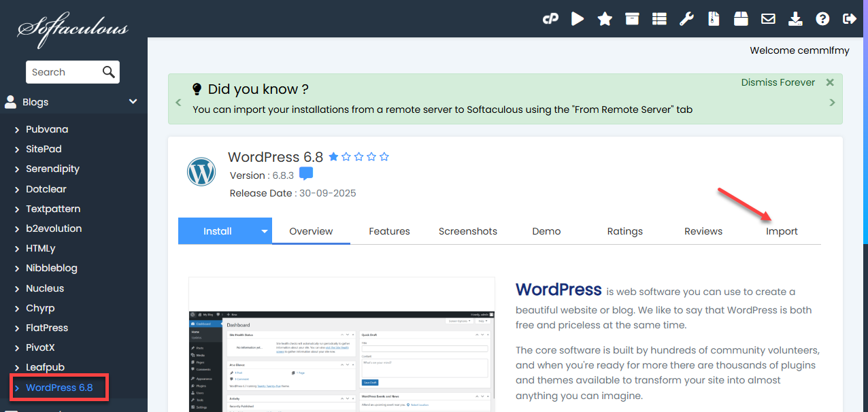Click the logout arrow icon
This screenshot has width=868, height=412.
tap(849, 19)
